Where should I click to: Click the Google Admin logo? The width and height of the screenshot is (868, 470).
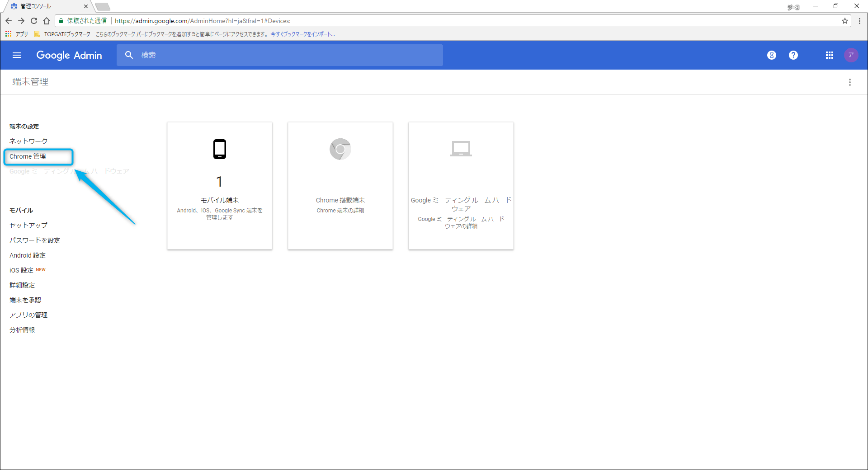pos(69,55)
